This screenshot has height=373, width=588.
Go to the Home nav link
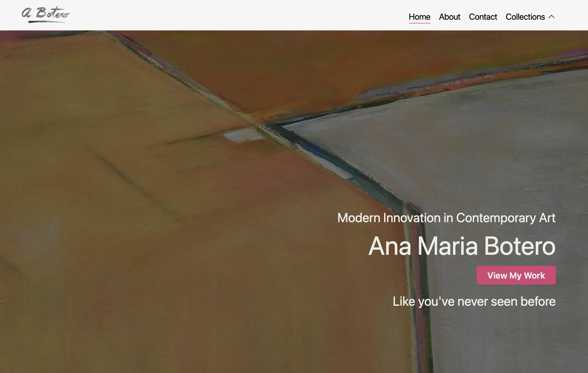[419, 17]
